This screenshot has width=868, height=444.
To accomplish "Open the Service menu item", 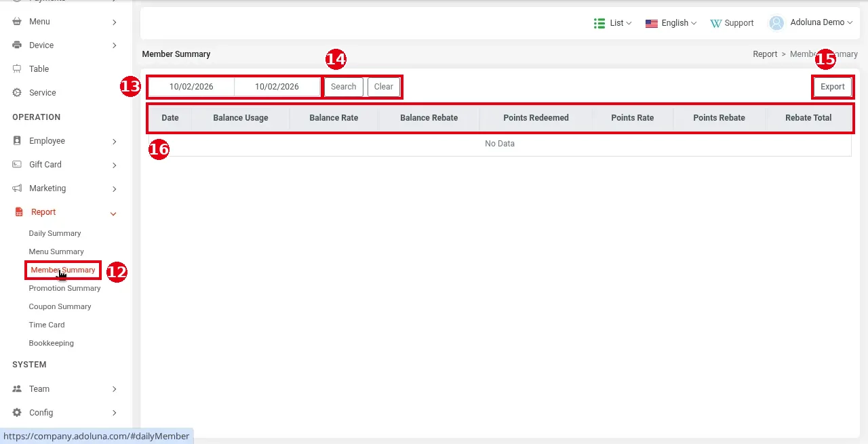I will pyautogui.click(x=43, y=93).
